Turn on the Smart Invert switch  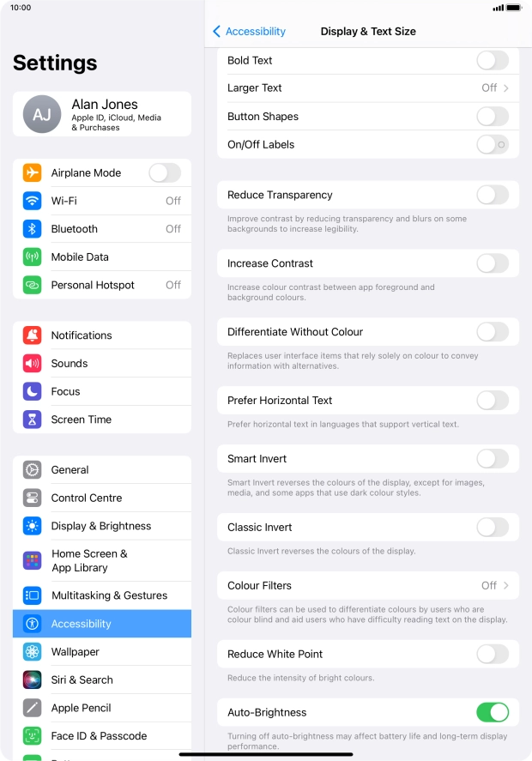pos(493,459)
